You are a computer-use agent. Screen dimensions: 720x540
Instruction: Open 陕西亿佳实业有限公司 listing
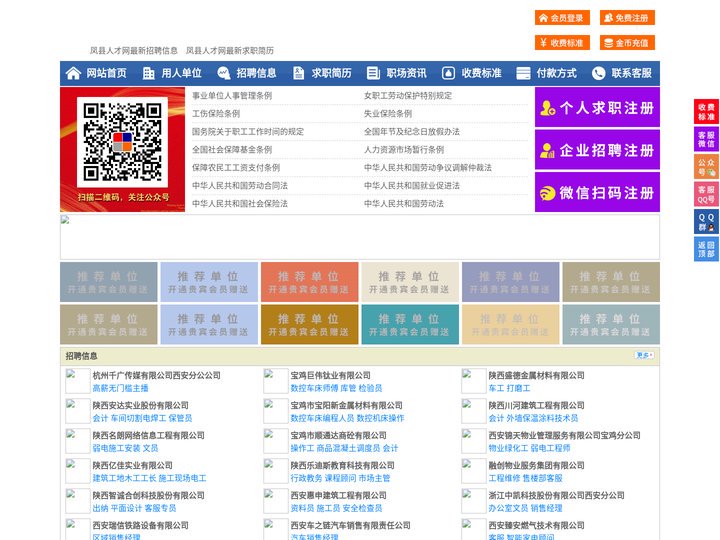click(x=133, y=465)
